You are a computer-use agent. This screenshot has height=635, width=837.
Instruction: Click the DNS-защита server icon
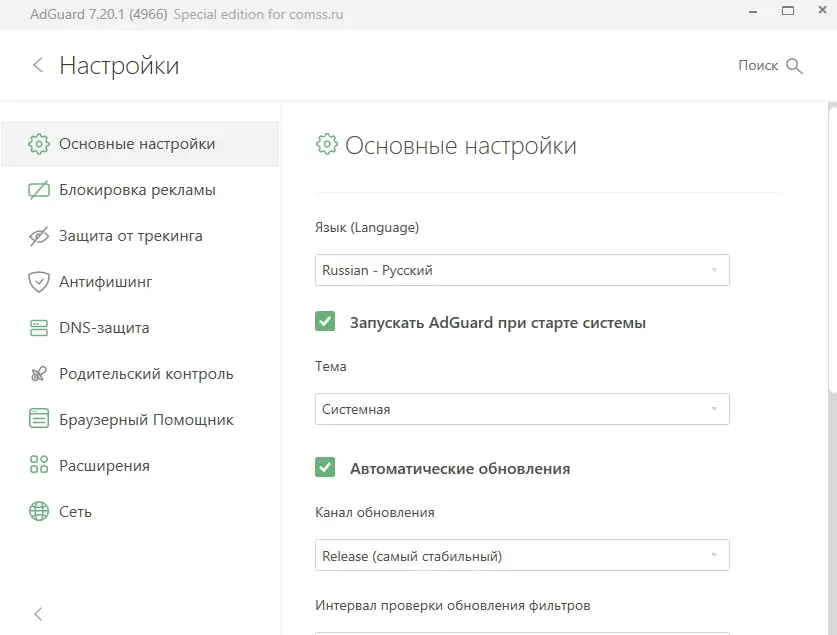coord(39,328)
